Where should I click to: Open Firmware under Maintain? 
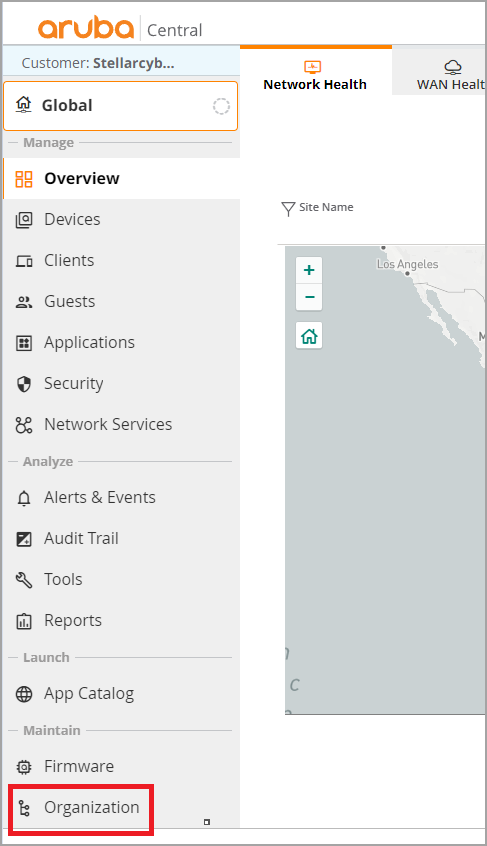pos(121,767)
